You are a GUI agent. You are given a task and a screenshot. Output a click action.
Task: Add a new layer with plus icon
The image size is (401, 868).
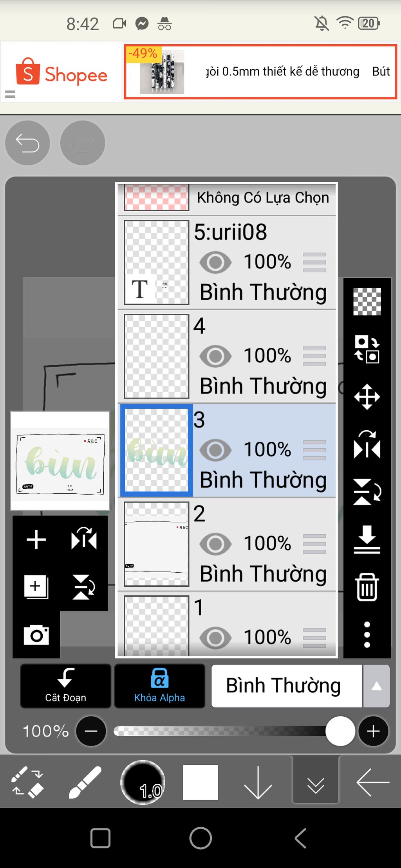pos(36,540)
